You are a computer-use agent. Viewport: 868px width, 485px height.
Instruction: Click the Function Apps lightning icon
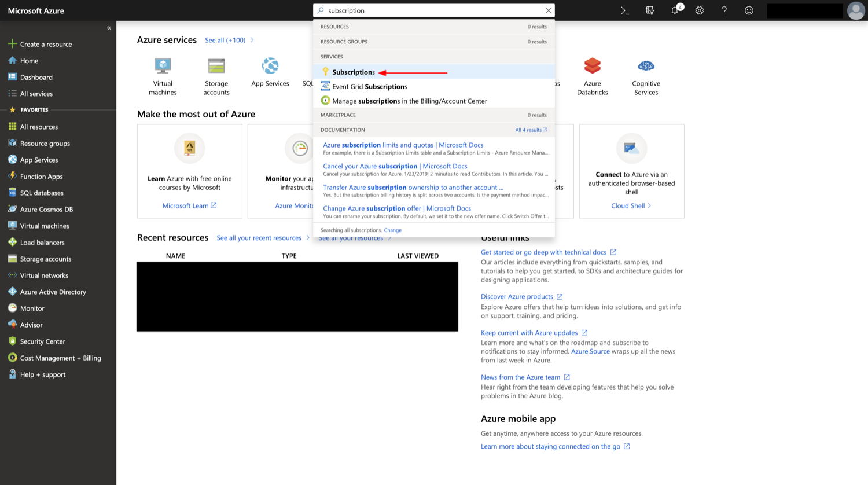tap(12, 176)
